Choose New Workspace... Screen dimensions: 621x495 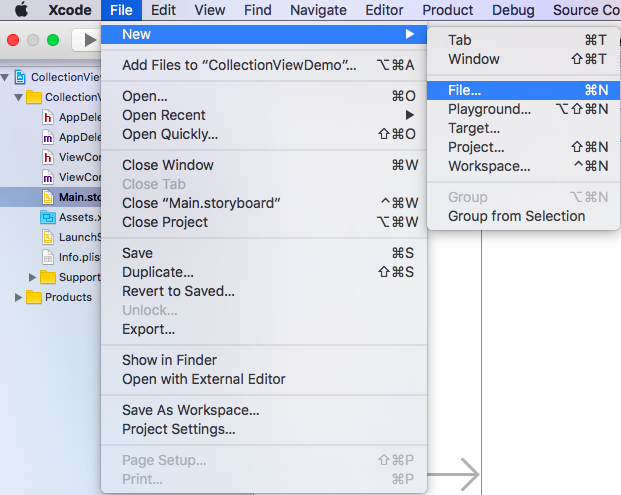524,166
